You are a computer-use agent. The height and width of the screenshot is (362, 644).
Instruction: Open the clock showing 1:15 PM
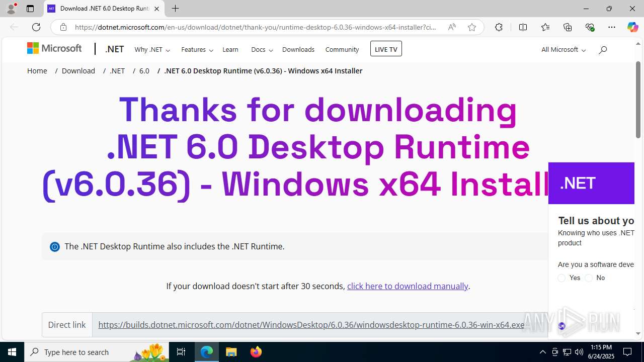[x=601, y=352]
